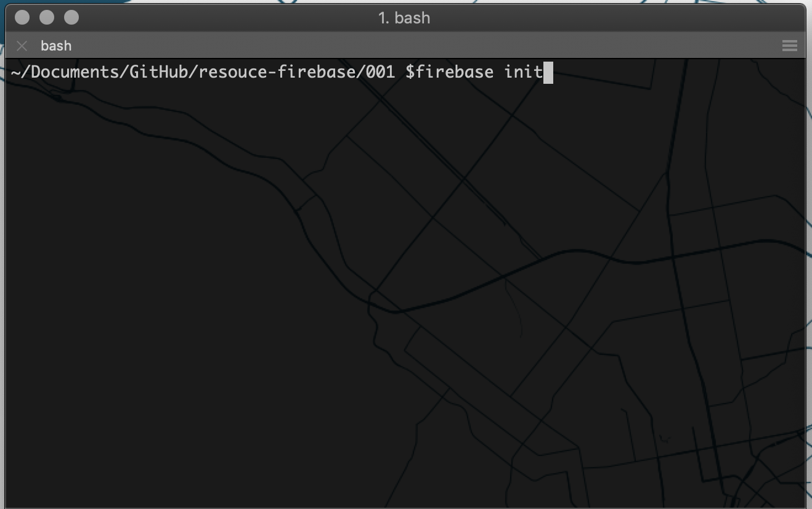Click the 'firebase init' command text
The image size is (812, 509).
pyautogui.click(x=479, y=72)
